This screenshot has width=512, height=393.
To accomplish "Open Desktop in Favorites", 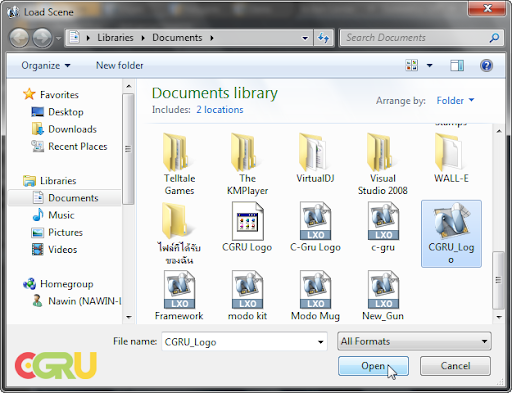I will coord(57,112).
